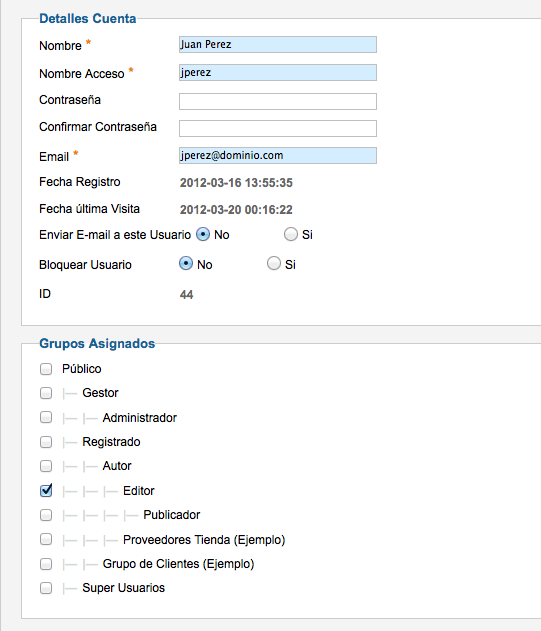Select Si for Bloquear Usuario
This screenshot has height=631, width=541.
(274, 264)
